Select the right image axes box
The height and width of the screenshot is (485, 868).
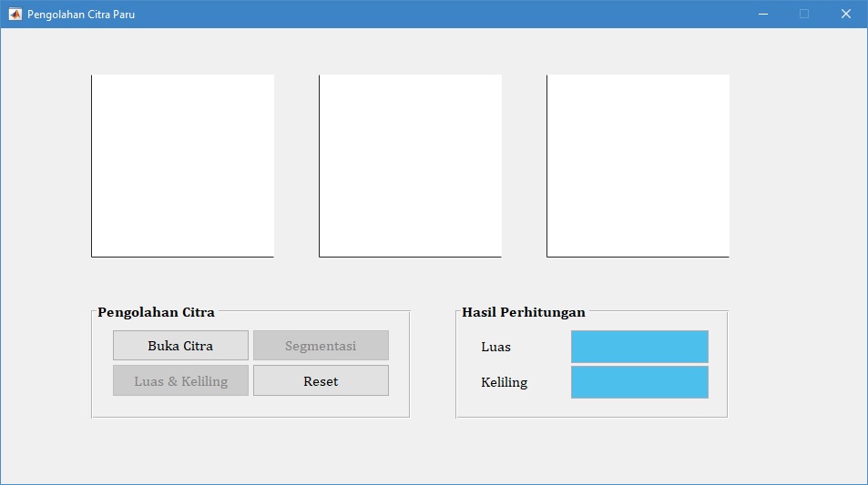tap(638, 166)
